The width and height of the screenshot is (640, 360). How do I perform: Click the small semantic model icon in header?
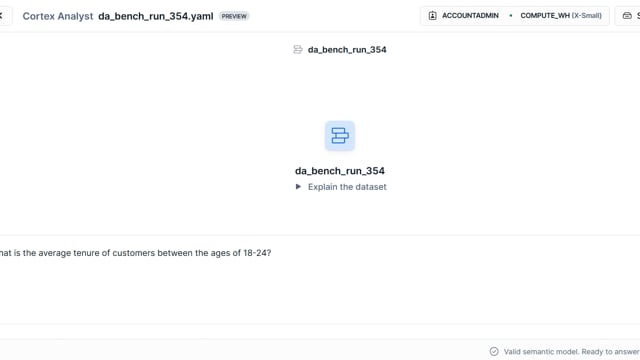298,49
